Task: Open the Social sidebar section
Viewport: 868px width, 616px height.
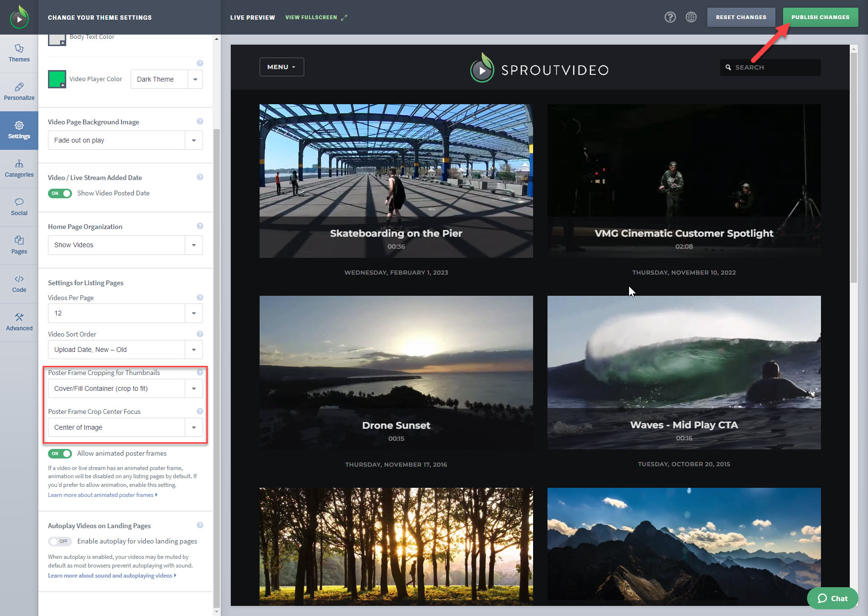Action: [19, 207]
